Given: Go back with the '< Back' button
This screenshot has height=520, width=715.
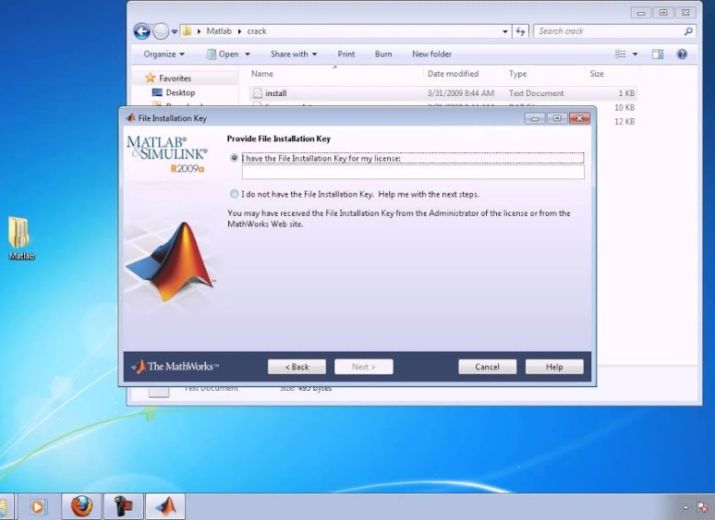Looking at the screenshot, I should pyautogui.click(x=297, y=367).
